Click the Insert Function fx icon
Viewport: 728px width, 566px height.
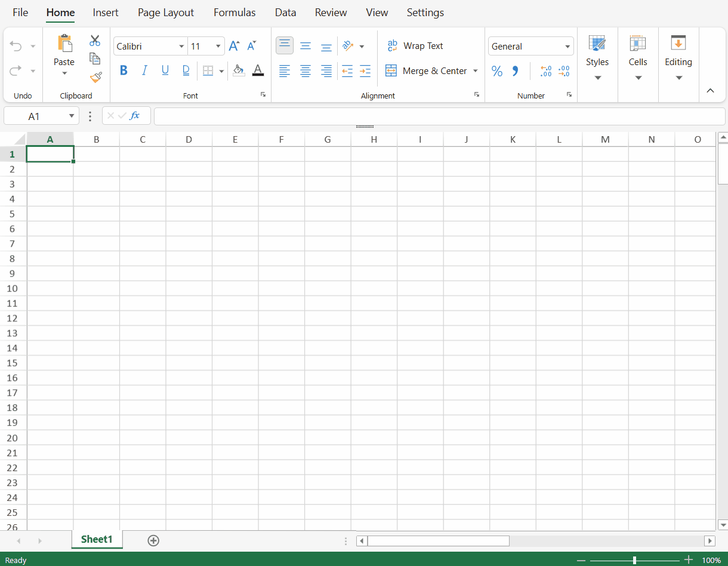pyautogui.click(x=135, y=116)
